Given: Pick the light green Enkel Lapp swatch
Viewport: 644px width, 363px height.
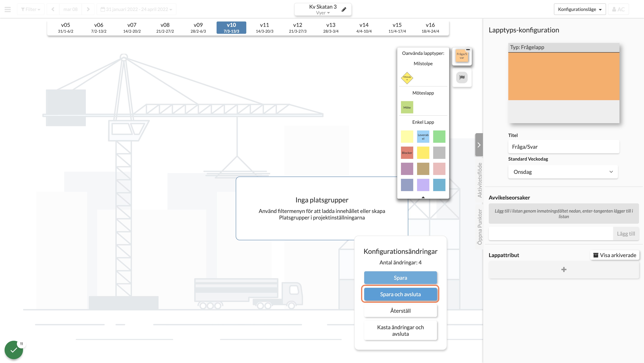Looking at the screenshot, I should (x=439, y=137).
